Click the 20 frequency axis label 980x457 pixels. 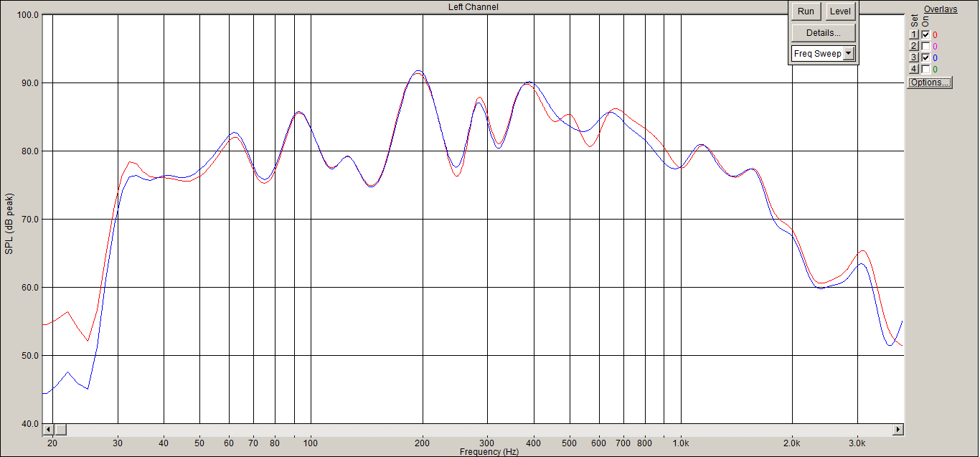tap(52, 443)
